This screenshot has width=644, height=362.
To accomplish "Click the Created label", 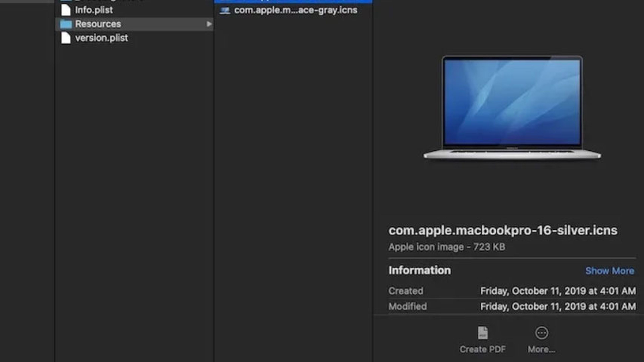I will click(406, 291).
